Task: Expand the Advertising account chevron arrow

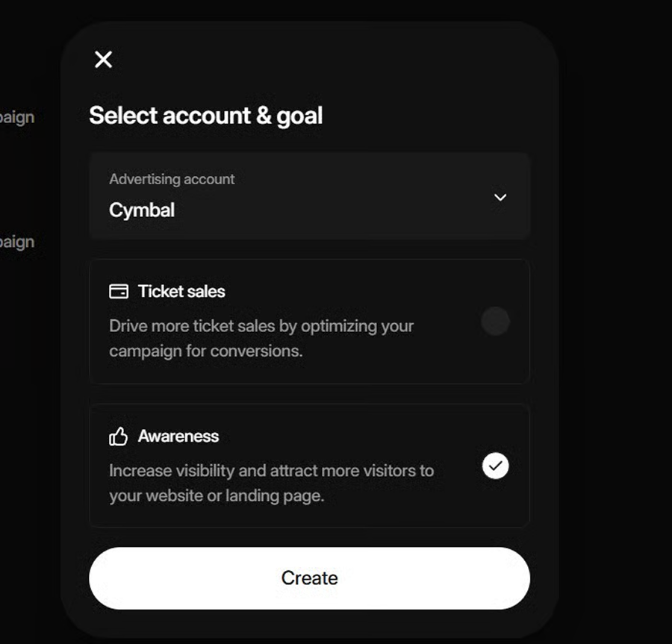Action: tap(500, 197)
